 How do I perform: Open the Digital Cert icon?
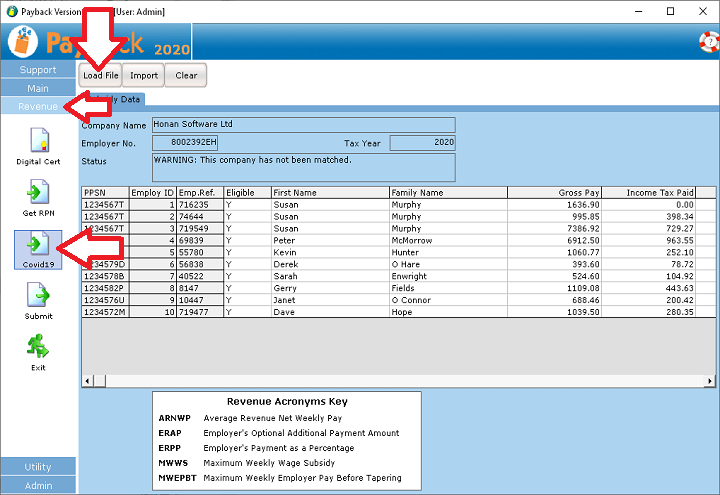pyautogui.click(x=37, y=142)
